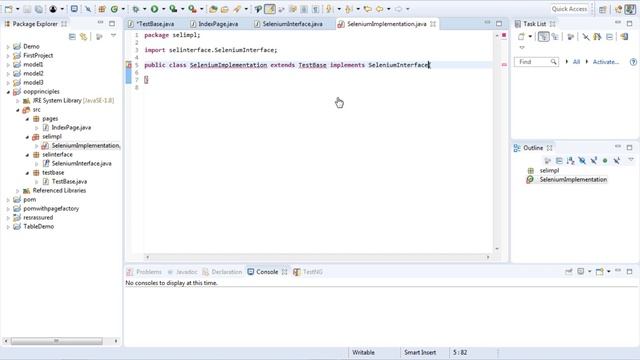Toggle Categorized presentation in Task List
640x360 pixels.
tap(543, 37)
